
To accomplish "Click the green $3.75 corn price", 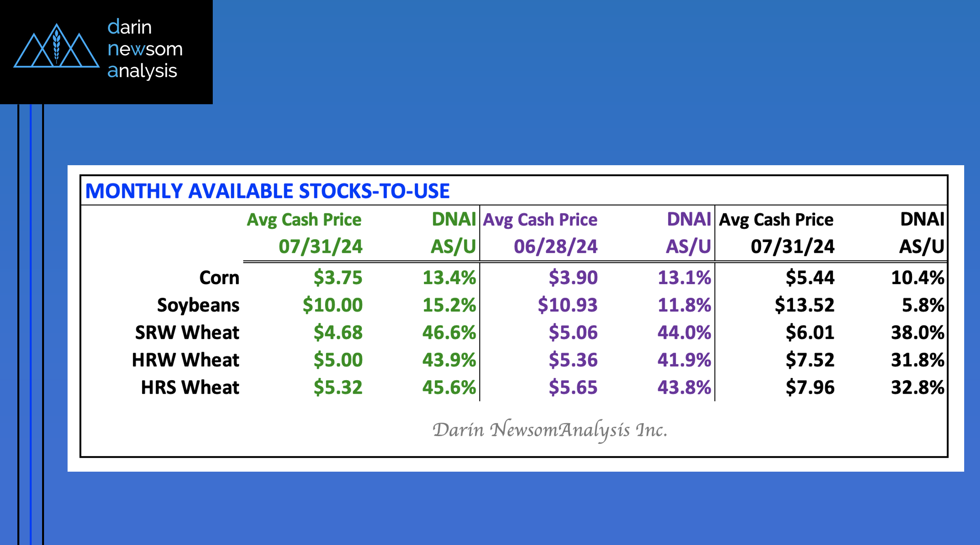I will (338, 278).
